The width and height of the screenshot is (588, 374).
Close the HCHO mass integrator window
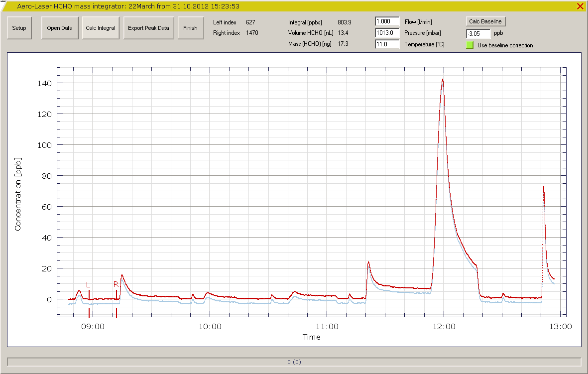(x=580, y=6)
